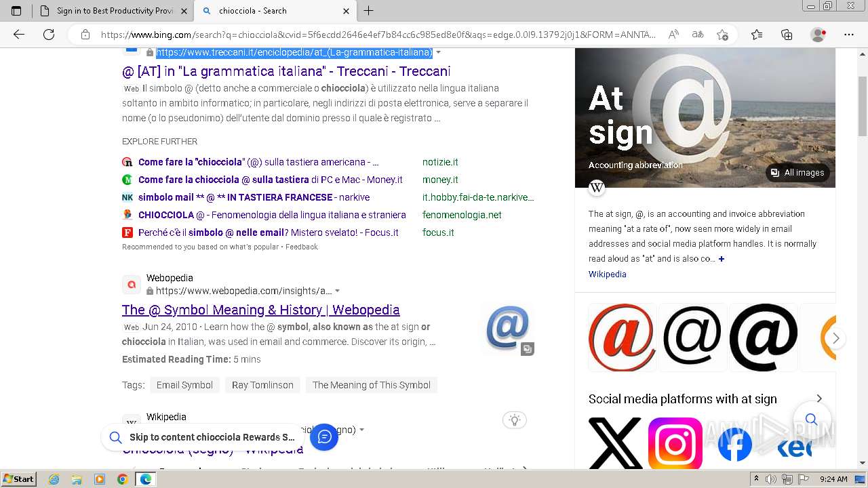
Task: Add this page to favorites
Action: point(722,35)
